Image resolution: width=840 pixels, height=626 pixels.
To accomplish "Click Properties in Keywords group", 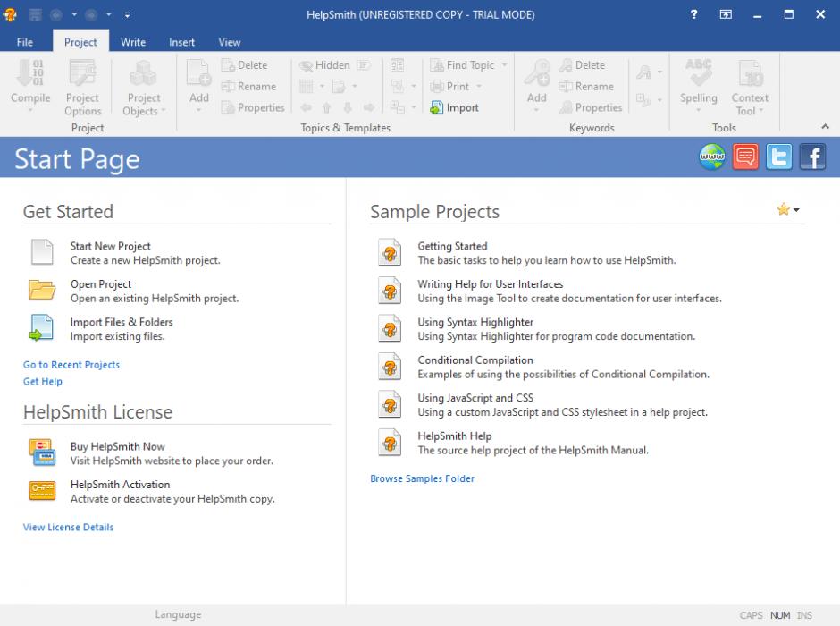I will tap(591, 107).
